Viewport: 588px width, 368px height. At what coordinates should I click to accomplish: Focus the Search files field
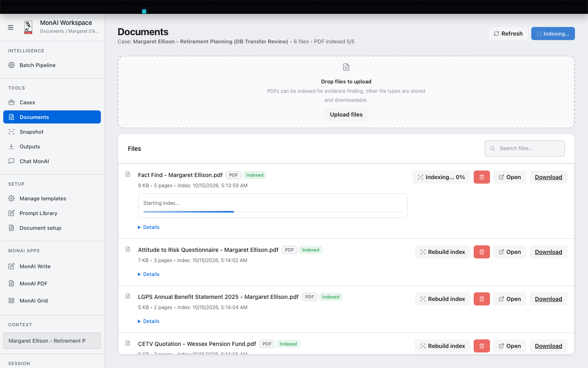pos(525,148)
